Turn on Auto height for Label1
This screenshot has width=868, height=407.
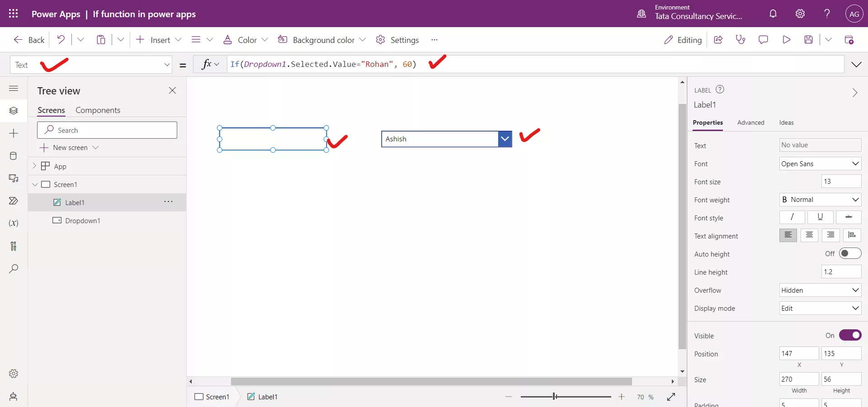pos(850,253)
